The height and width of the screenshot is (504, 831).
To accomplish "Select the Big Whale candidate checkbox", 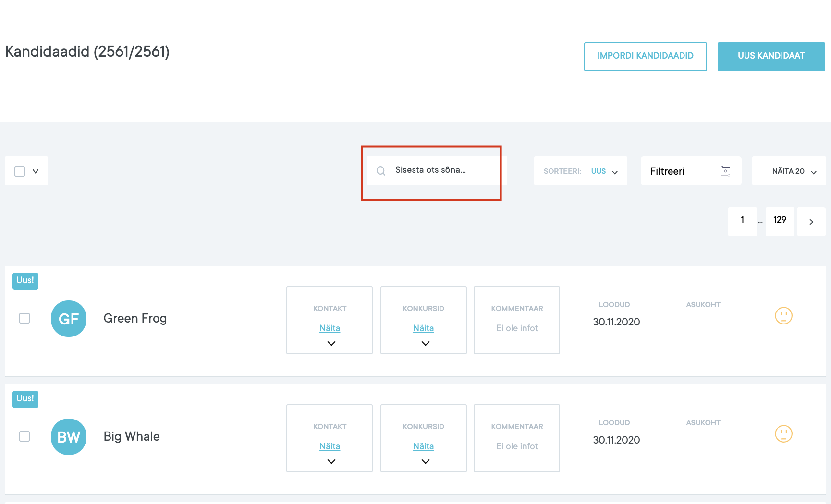I will pos(24,436).
